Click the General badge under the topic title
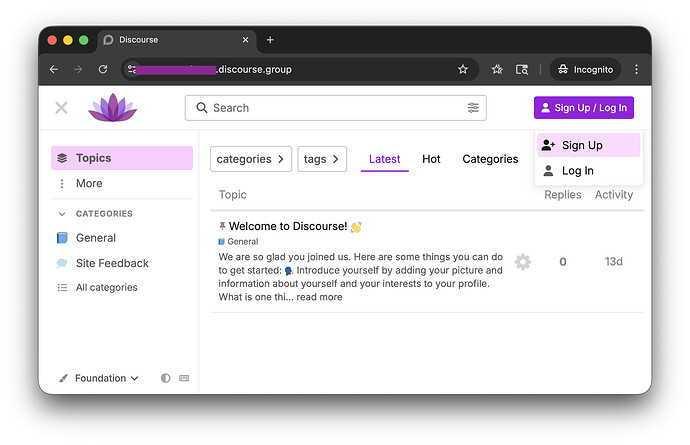The width and height of the screenshot is (690, 445). (239, 242)
